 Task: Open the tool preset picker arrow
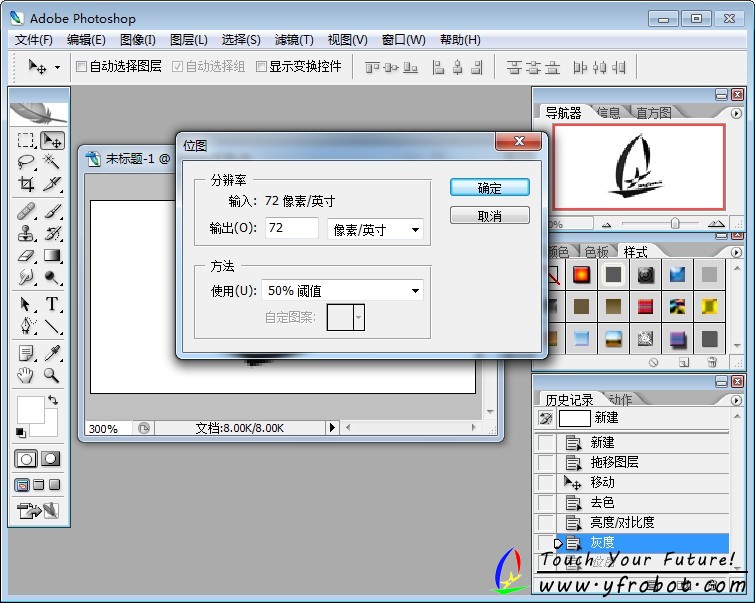[x=57, y=67]
